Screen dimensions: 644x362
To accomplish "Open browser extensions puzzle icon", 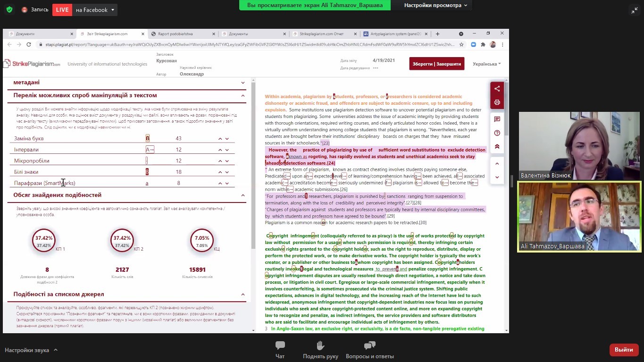I will pyautogui.click(x=483, y=44).
